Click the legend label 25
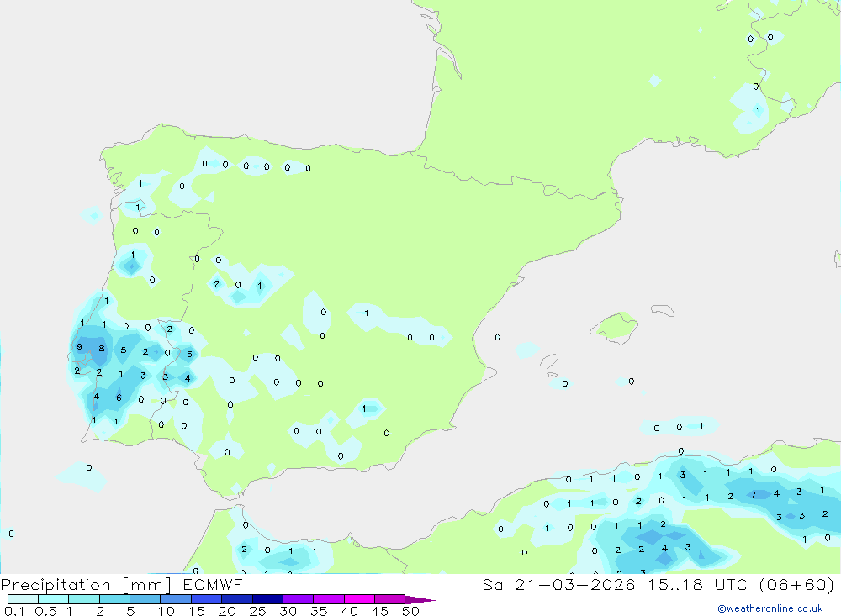The height and width of the screenshot is (616, 841). point(257,611)
